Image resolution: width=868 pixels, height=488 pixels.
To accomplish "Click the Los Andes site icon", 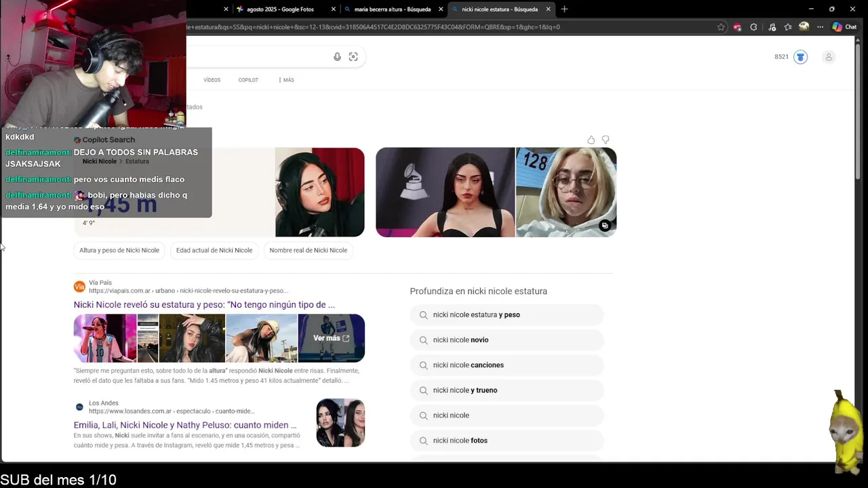I will tap(79, 407).
